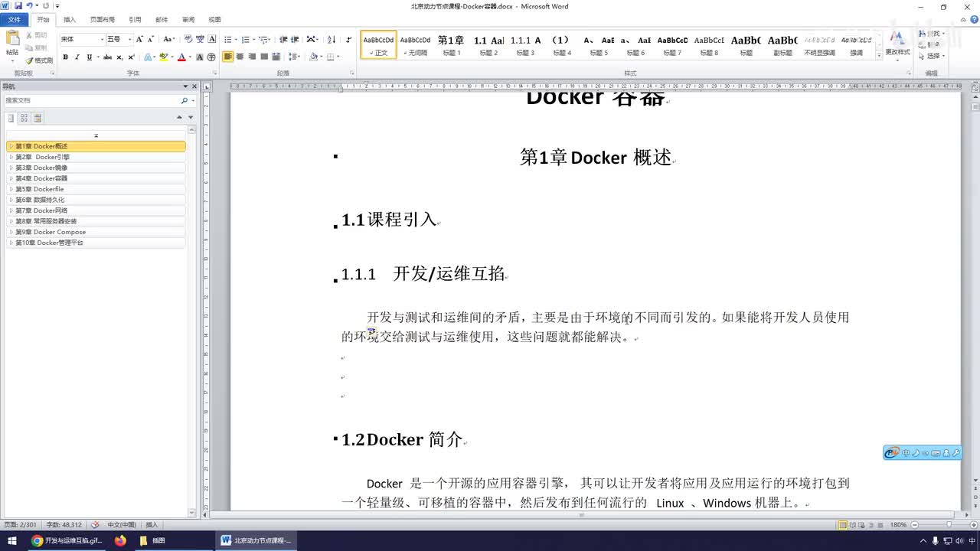
Task: Click the Format Painter (格式刷) button
Action: pyautogui.click(x=39, y=60)
